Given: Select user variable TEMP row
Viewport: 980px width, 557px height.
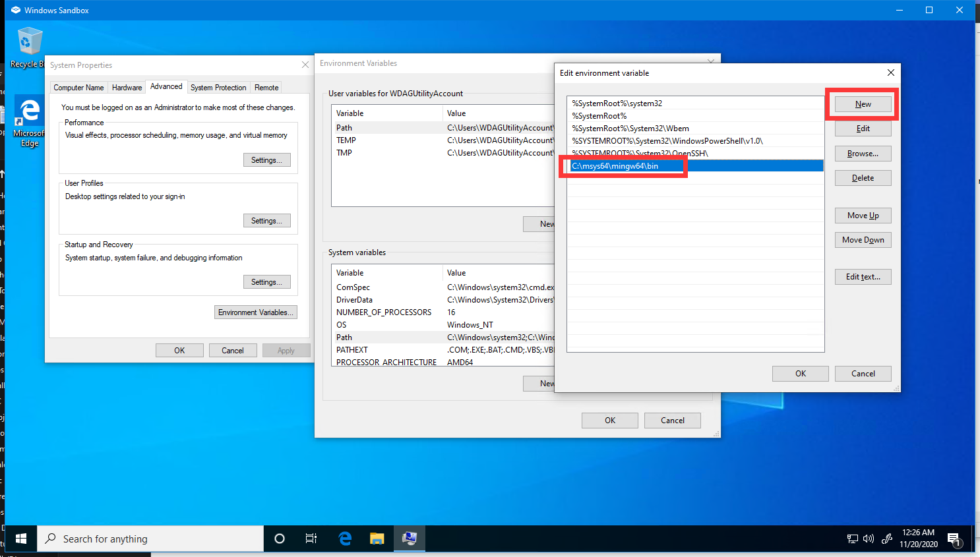Looking at the screenshot, I should tap(444, 140).
